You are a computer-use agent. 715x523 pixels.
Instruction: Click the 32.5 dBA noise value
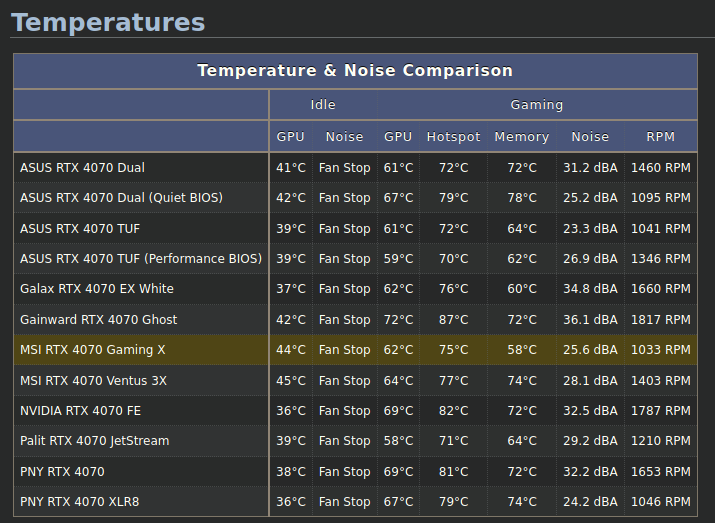[x=590, y=411]
